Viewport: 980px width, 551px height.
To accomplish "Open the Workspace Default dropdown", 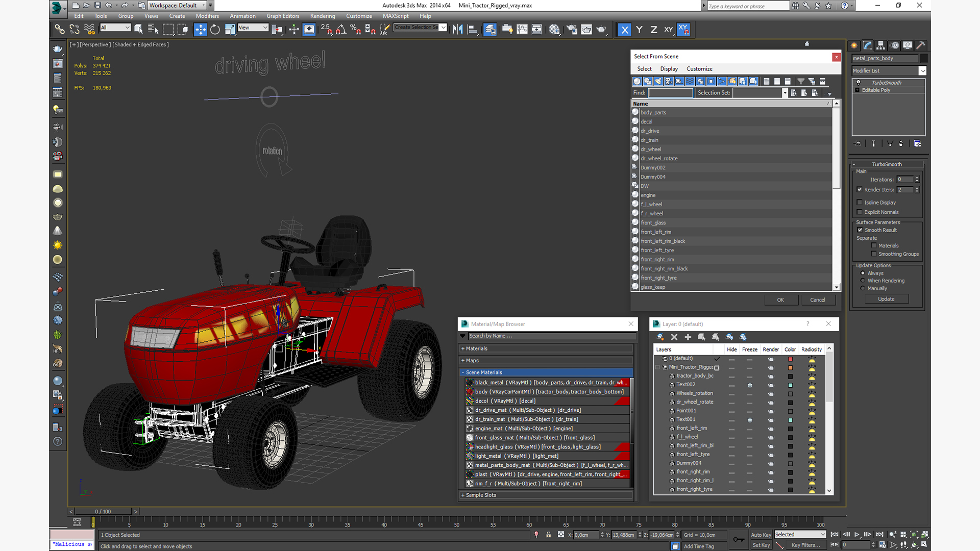I will pos(204,6).
